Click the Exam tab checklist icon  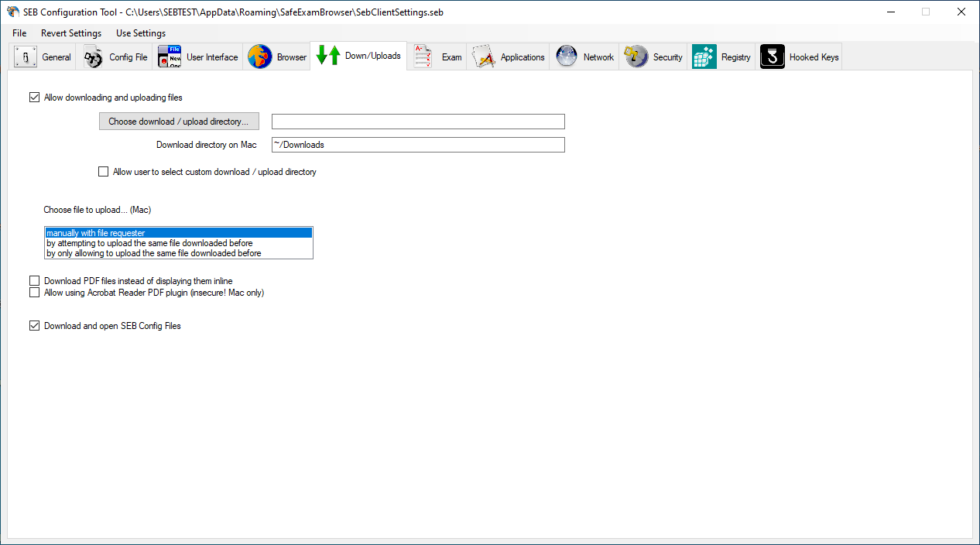423,57
